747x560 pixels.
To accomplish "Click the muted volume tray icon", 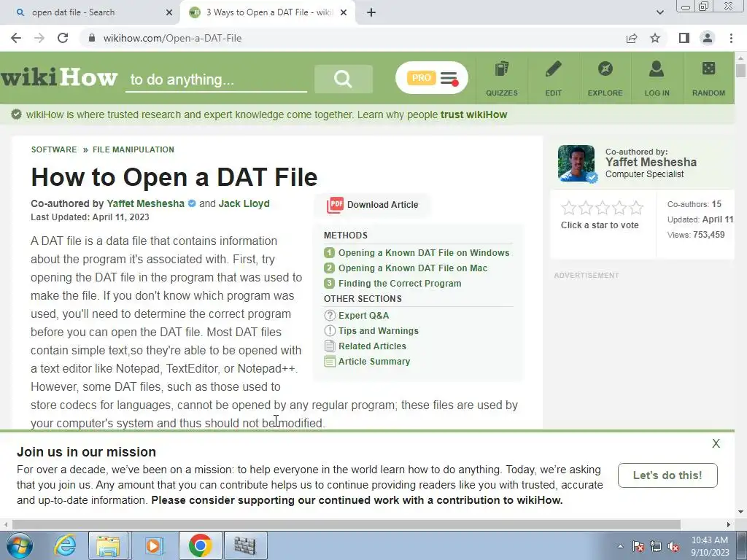I will pos(673,546).
